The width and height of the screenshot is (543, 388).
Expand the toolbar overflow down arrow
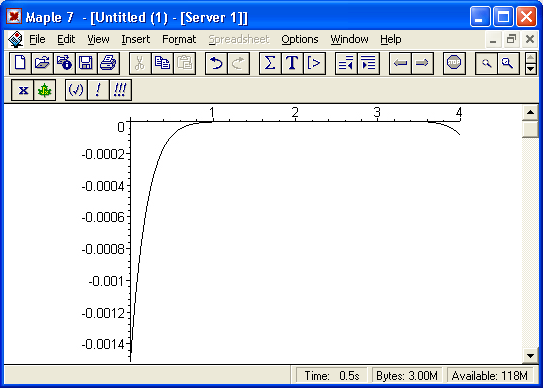pos(531,69)
